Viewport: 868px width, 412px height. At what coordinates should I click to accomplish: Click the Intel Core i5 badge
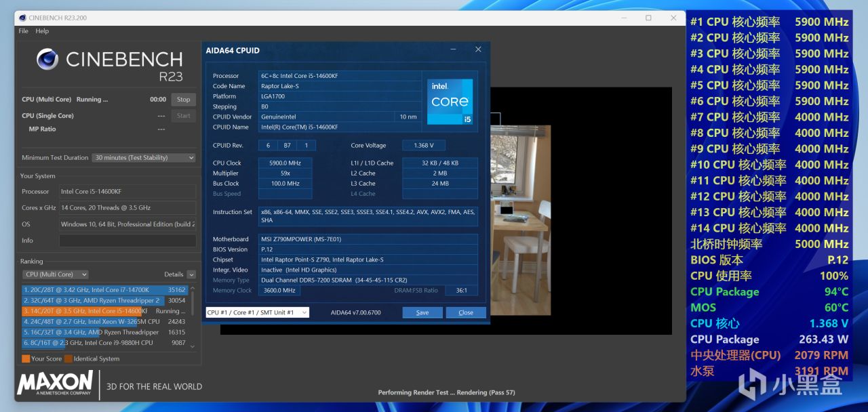[x=450, y=102]
